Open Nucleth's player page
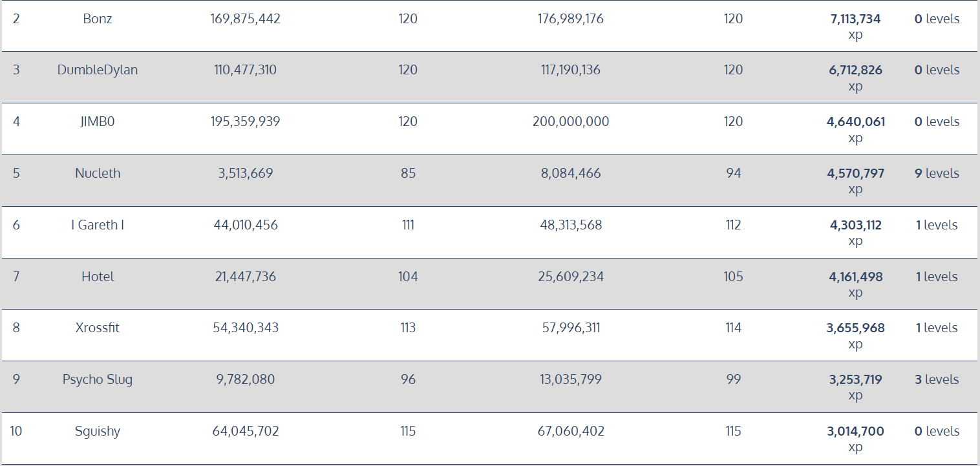Viewport: 980px width, 466px height. pyautogui.click(x=98, y=173)
